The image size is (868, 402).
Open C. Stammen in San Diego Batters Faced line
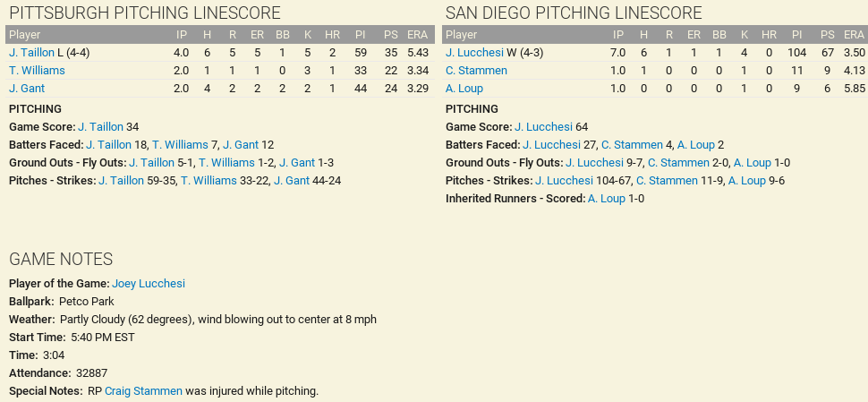pyautogui.click(x=632, y=145)
